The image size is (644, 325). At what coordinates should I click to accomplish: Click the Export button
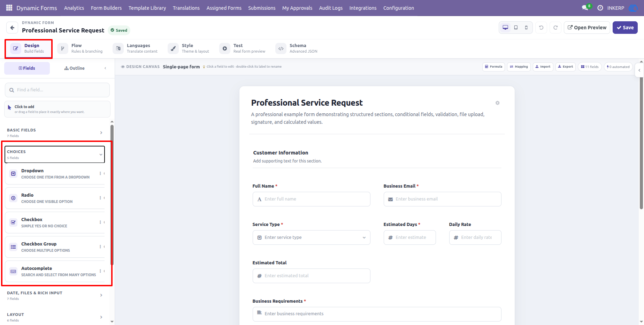(x=565, y=67)
